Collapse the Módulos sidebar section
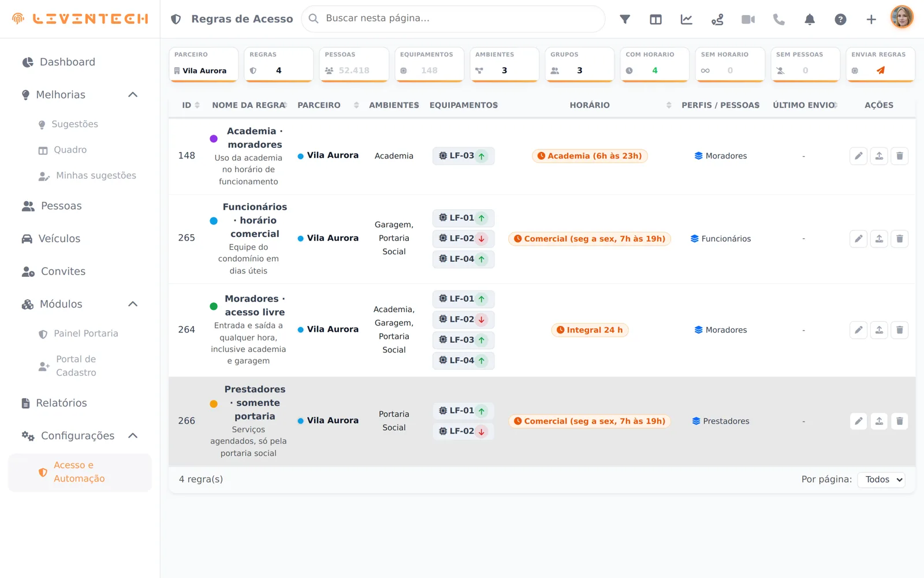924x578 pixels. pyautogui.click(x=133, y=304)
